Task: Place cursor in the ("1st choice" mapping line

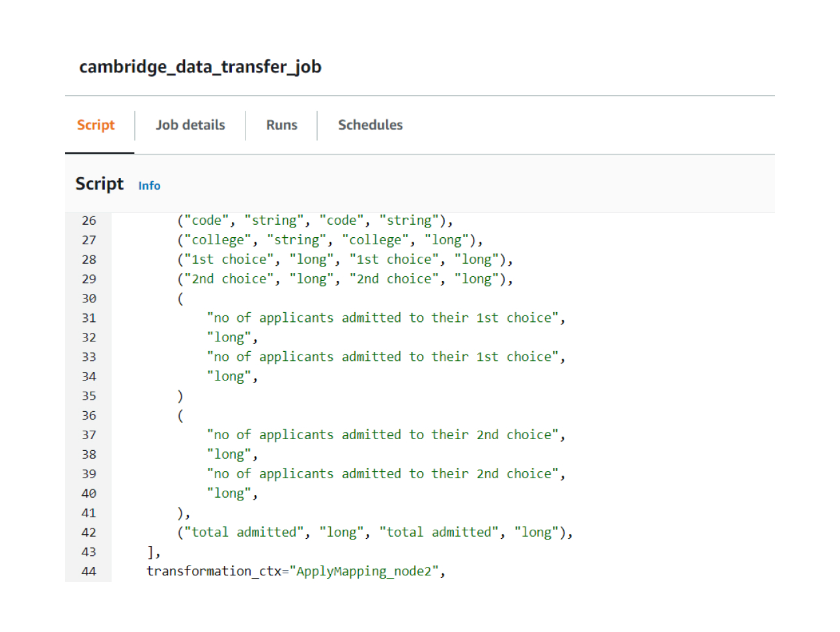Action: pos(345,260)
